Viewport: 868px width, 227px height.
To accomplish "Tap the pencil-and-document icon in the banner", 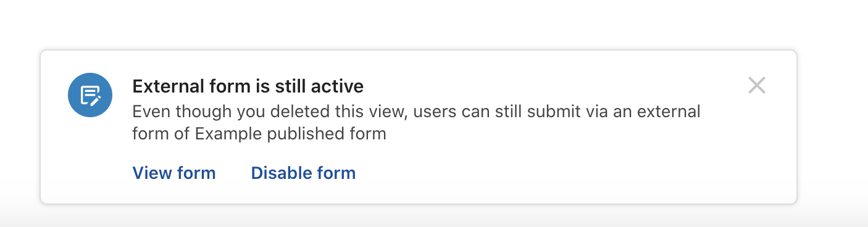I will (x=90, y=95).
